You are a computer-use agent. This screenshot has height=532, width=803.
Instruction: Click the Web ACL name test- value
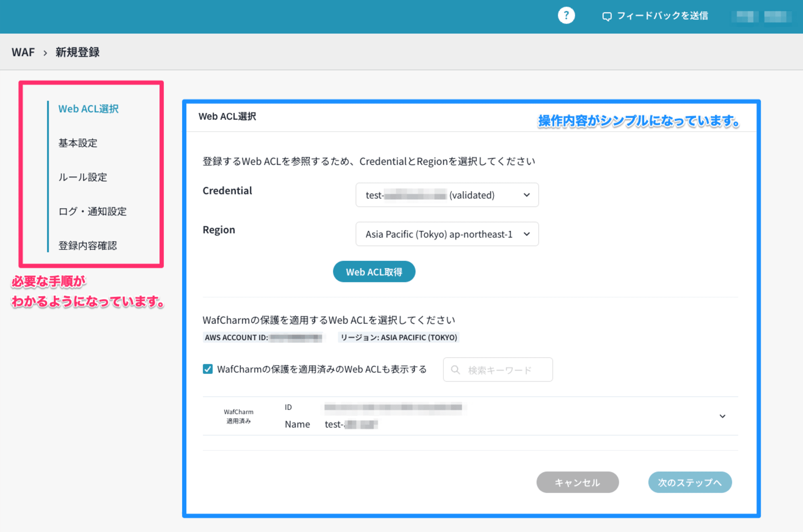point(351,424)
